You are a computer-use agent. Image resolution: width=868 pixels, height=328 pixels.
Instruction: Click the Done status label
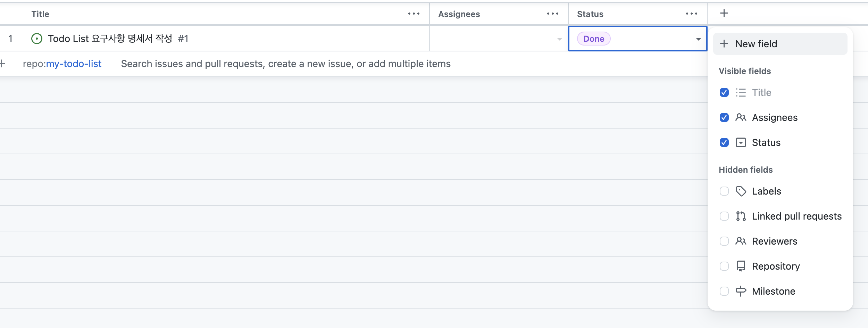594,39
